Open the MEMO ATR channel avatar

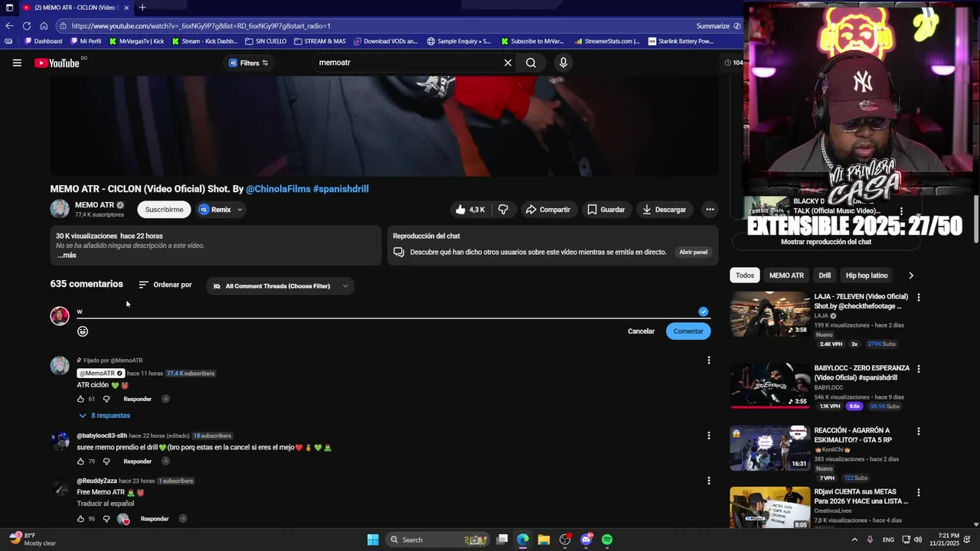pyautogui.click(x=60, y=209)
